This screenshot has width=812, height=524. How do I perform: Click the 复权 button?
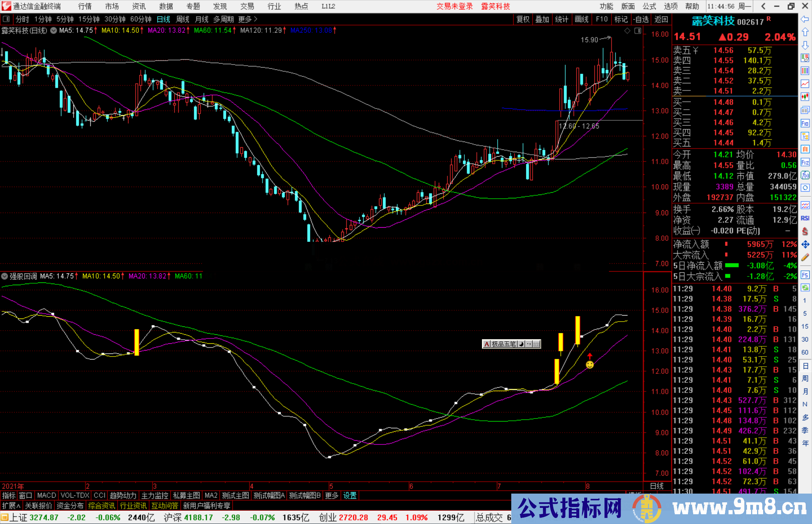coord(523,19)
